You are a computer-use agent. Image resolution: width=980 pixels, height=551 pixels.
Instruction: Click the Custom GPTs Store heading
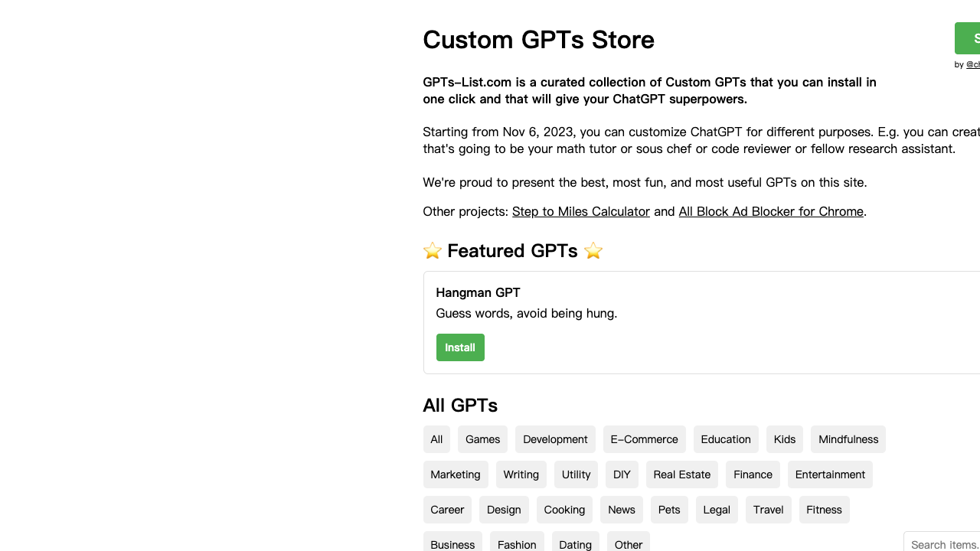(538, 40)
